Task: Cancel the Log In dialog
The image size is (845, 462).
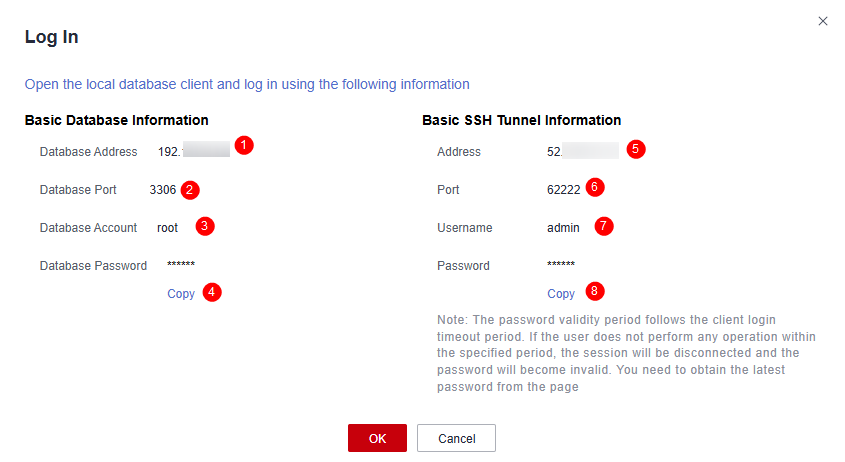Action: (x=456, y=438)
